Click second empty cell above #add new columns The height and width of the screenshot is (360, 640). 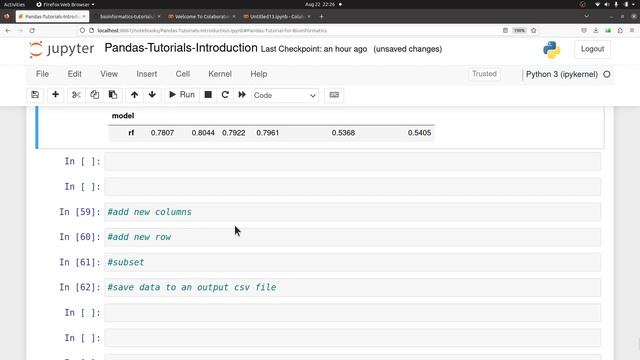[352, 187]
